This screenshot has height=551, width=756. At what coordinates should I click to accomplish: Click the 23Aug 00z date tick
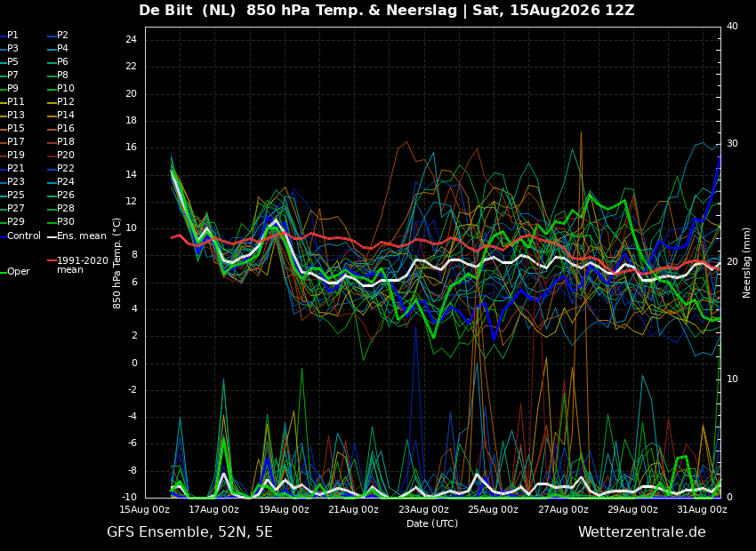[423, 509]
